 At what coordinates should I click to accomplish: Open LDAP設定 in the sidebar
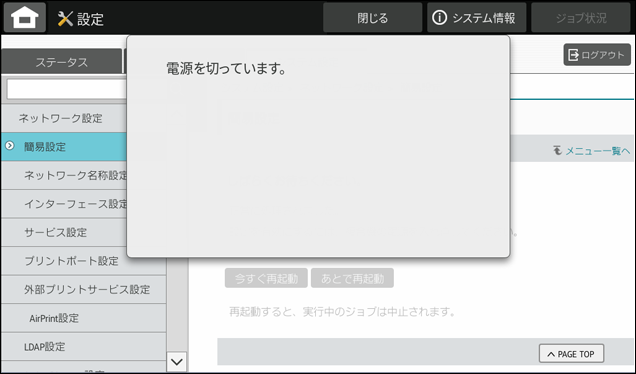84,347
